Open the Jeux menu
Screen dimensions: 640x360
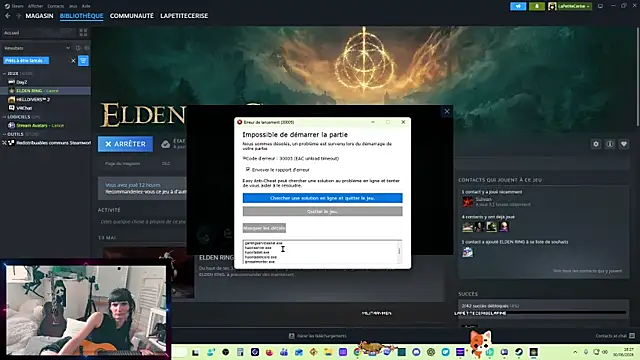(73, 6)
